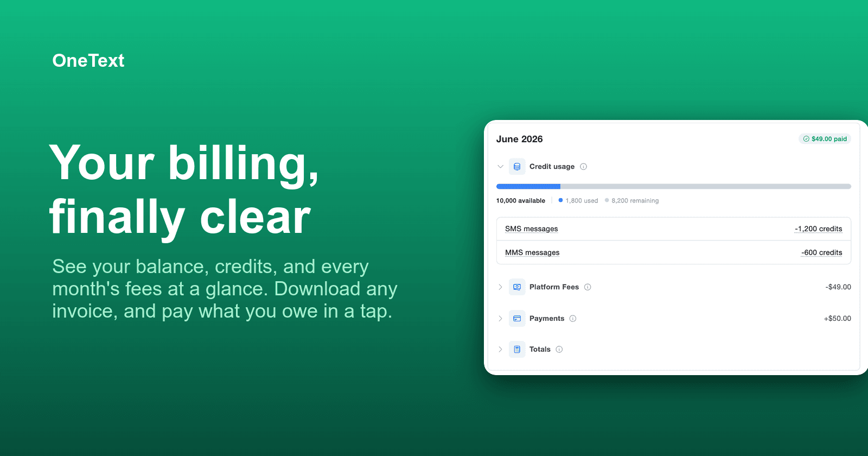Viewport: 868px width, 456px height.
Task: Open the info tooltip beside Payments
Action: tap(573, 319)
